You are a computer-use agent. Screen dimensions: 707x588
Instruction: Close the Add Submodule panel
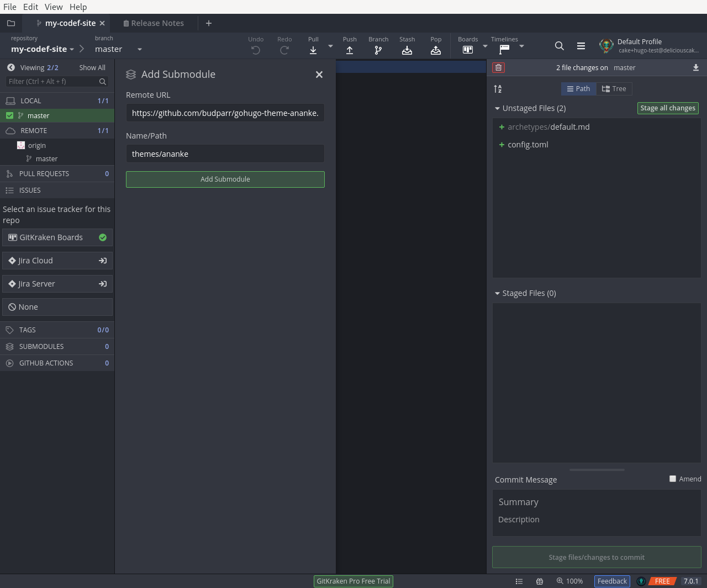(319, 75)
